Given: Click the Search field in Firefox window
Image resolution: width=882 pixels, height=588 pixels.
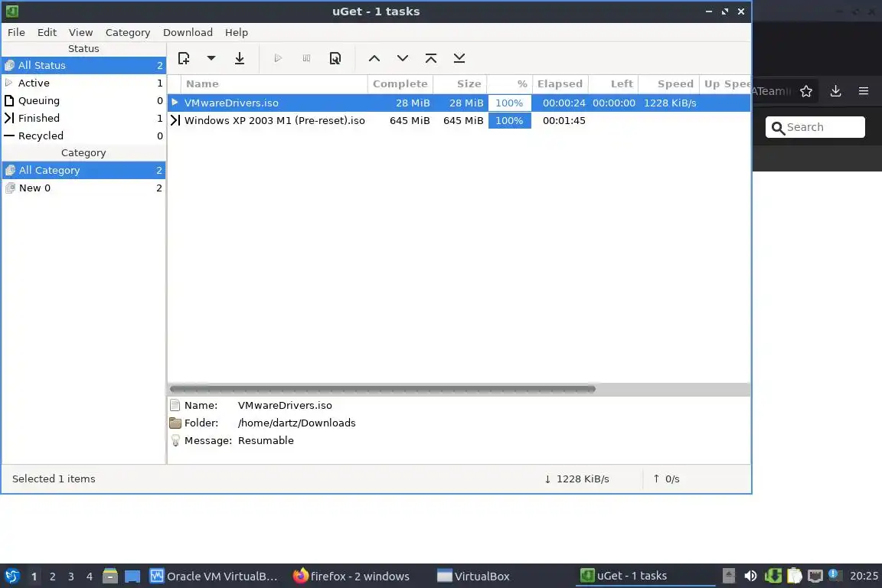Looking at the screenshot, I should (815, 127).
